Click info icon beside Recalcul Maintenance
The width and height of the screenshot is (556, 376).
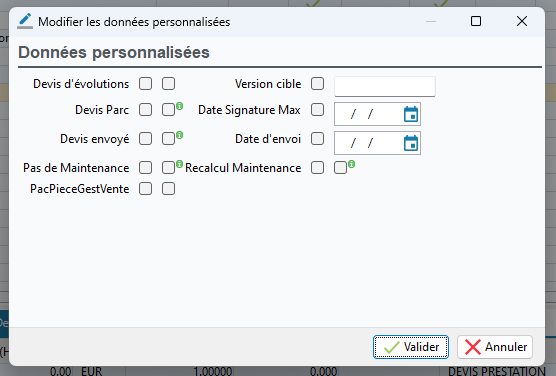pos(351,164)
